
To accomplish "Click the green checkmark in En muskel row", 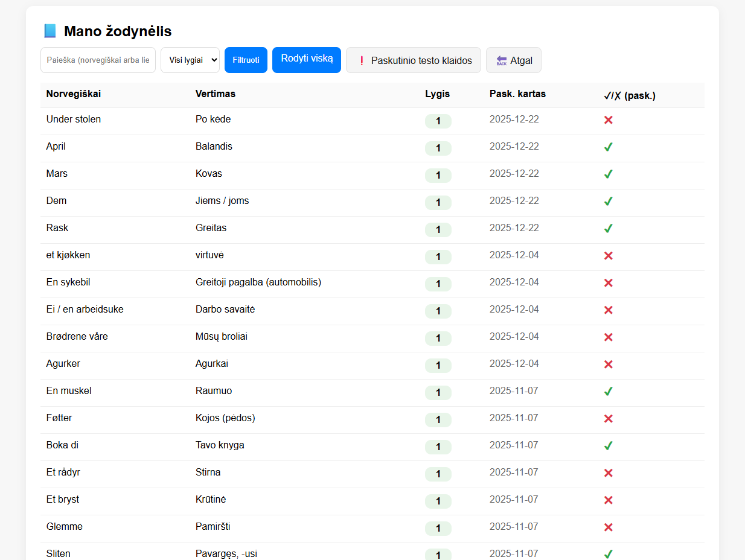I will pos(608,392).
